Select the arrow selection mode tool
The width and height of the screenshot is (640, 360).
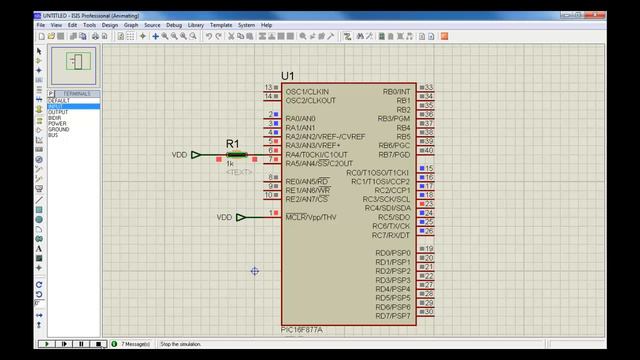[x=39, y=51]
